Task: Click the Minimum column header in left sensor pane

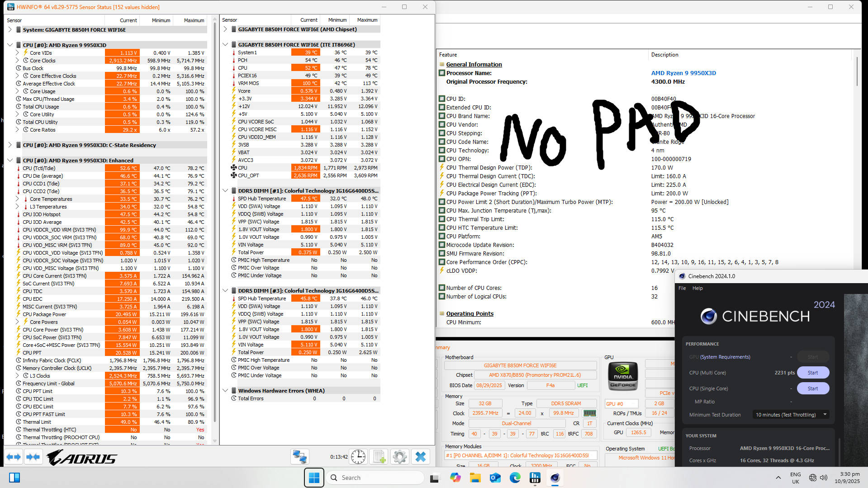Action: click(156, 20)
